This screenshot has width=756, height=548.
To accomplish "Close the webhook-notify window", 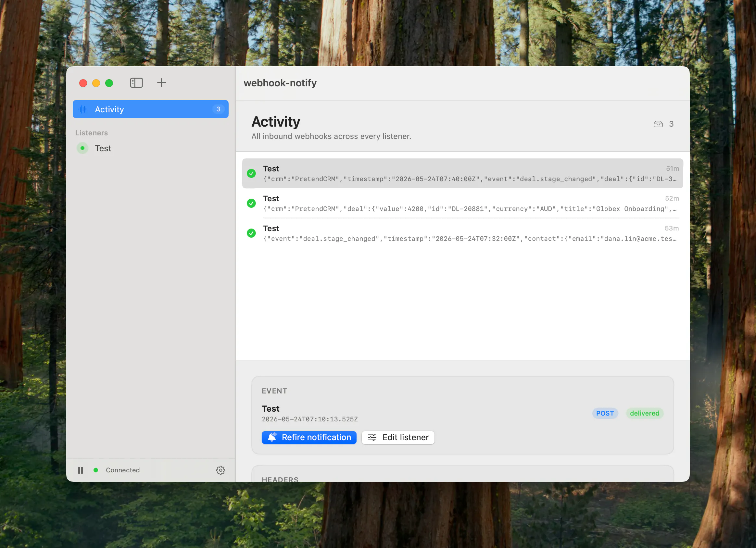I will tap(83, 83).
